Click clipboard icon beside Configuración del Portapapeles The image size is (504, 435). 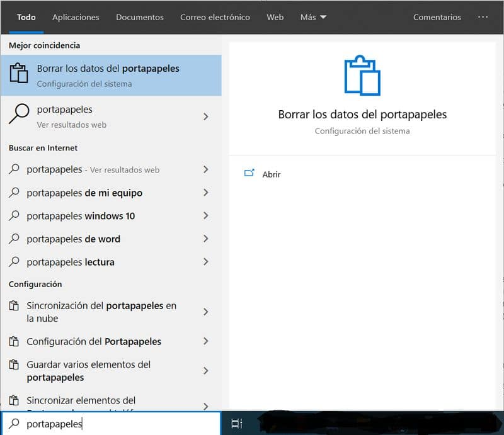[x=14, y=341]
